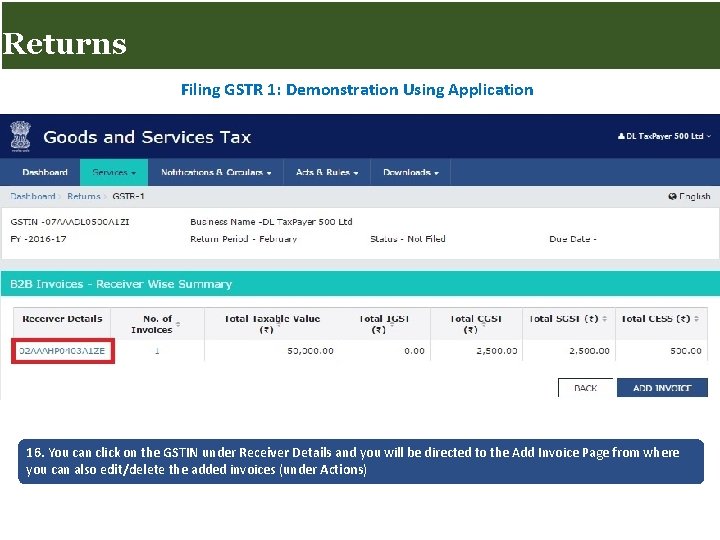Open the Acts & Rules menu
Screen dimensions: 720x540
(x=327, y=173)
